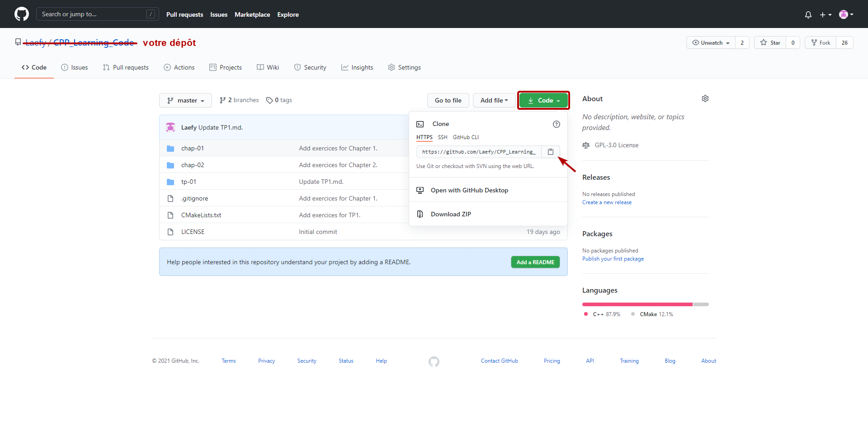Open the Add file dropdown
The height and width of the screenshot is (425, 868).
pos(494,100)
